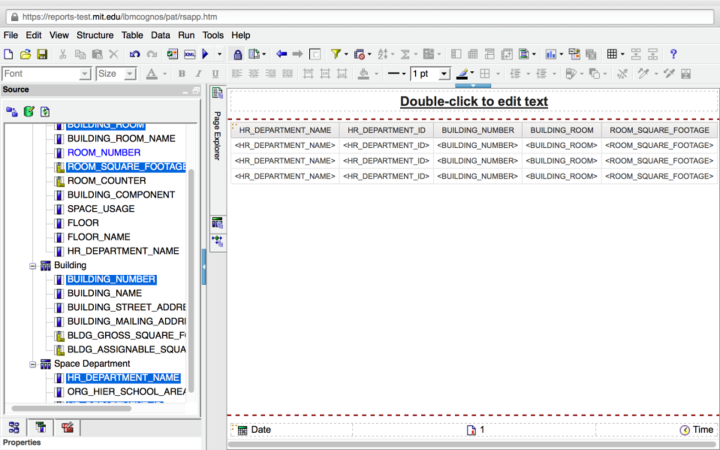Click the Undo icon
Screen dimensions: 720x450
tap(134, 54)
